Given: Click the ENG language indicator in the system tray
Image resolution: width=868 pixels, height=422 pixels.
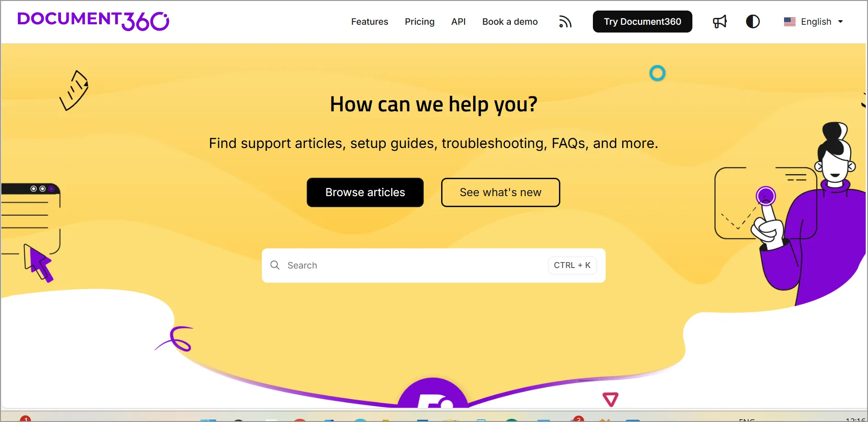Looking at the screenshot, I should pyautogui.click(x=746, y=420).
